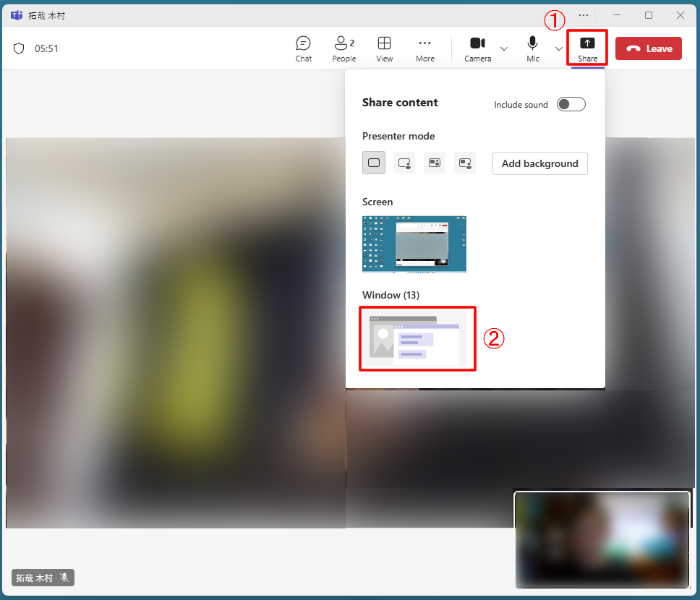The image size is (700, 600).
Task: Share the entire Screen thumbnail
Action: pyautogui.click(x=414, y=244)
